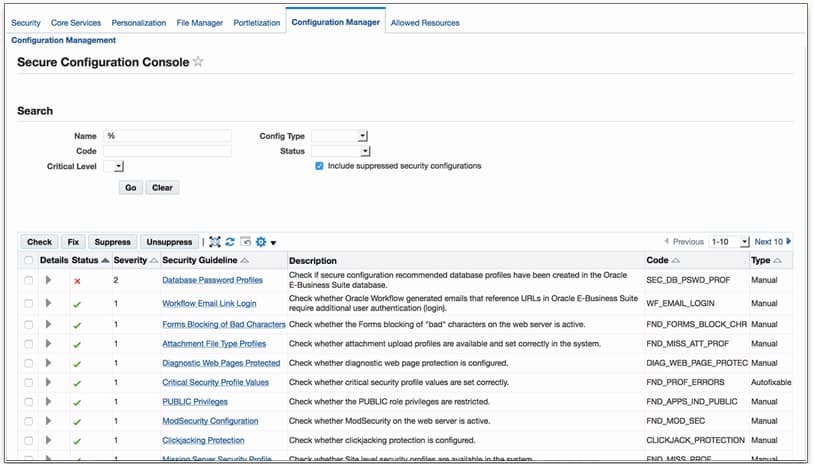Click the green check status for PUBLIC Privileges
Screen dimensions: 813x464
[x=77, y=403]
